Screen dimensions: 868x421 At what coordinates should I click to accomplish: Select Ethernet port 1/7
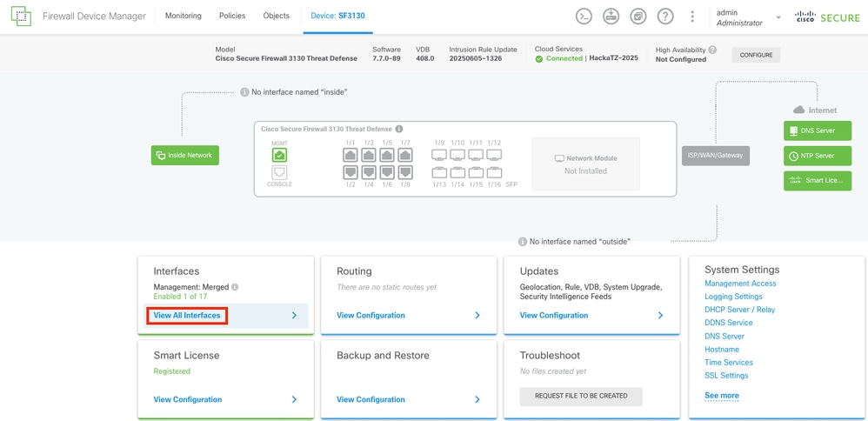click(405, 155)
